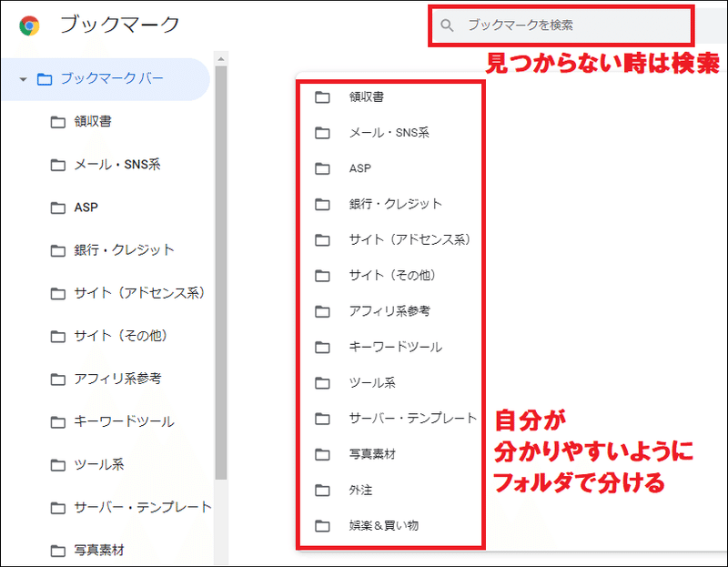Image resolution: width=728 pixels, height=567 pixels.
Task: Click sidebar folder icon beside サイト（その他）
Action: tap(57, 336)
